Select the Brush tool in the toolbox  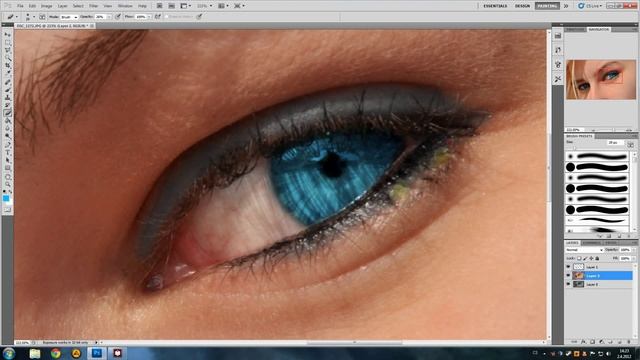click(x=7, y=90)
